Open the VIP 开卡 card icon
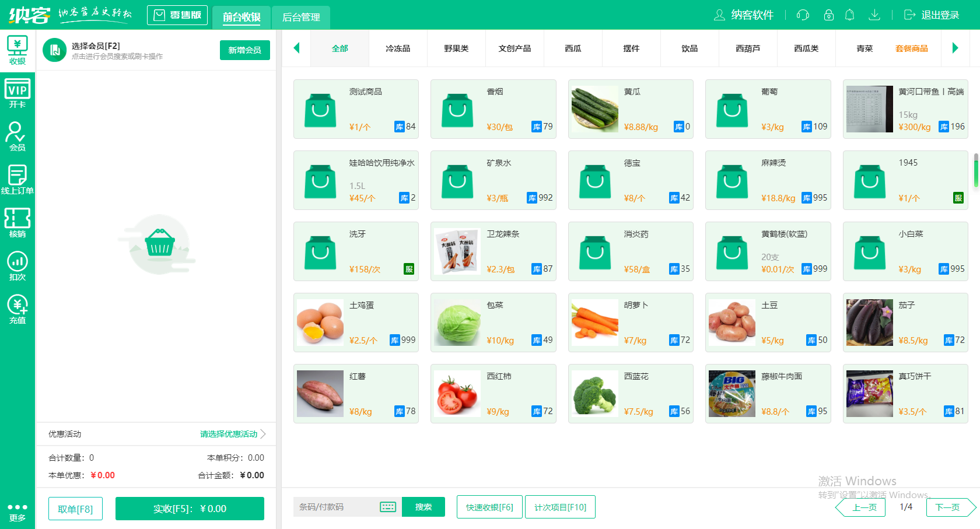980x529 pixels. pyautogui.click(x=17, y=92)
